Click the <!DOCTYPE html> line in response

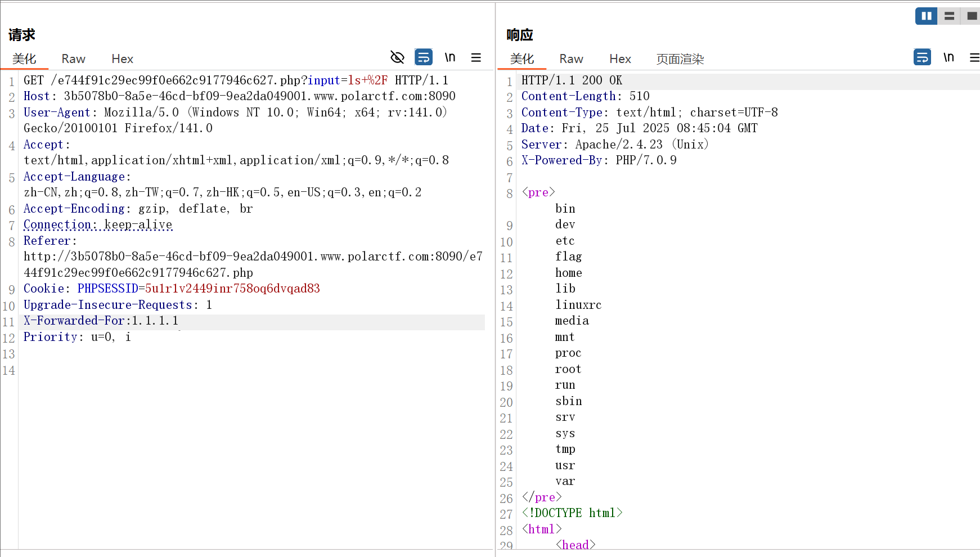coord(572,513)
